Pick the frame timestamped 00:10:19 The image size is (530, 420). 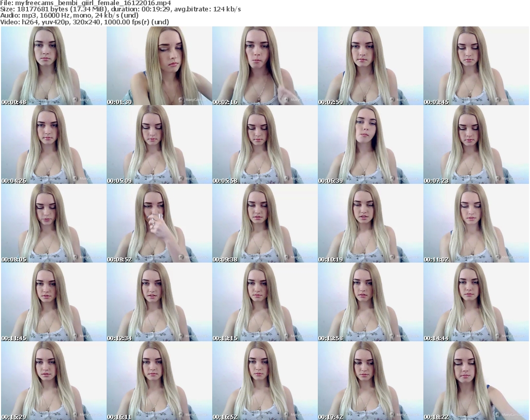[370, 223]
